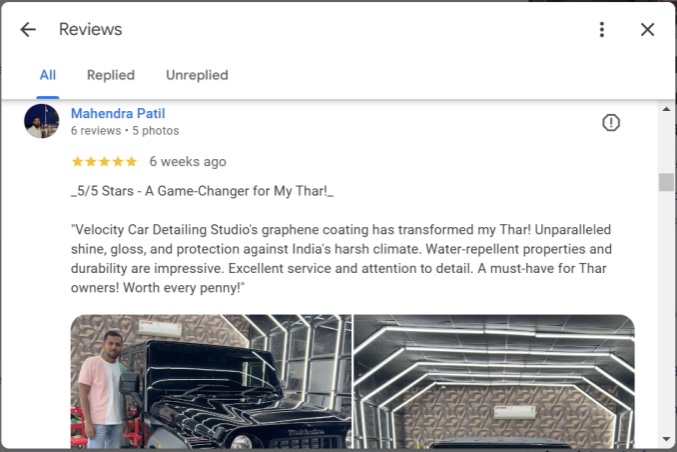Open Mahendra Patil's profile picture
The height and width of the screenshot is (452, 677).
pos(41,121)
